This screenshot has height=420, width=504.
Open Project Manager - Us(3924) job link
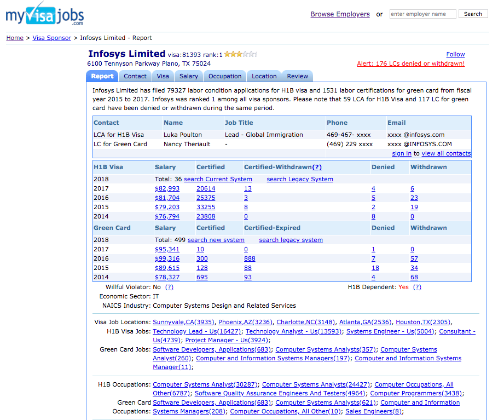pyautogui.click(x=227, y=340)
